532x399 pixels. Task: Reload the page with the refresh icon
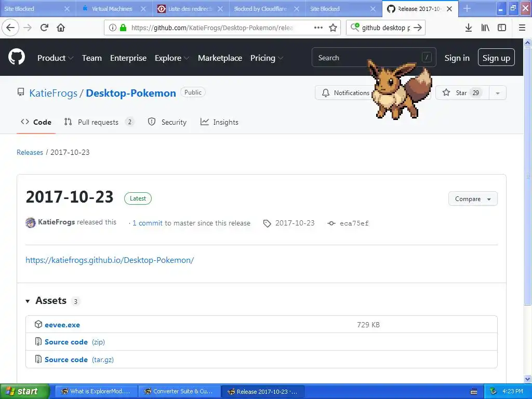(44, 28)
